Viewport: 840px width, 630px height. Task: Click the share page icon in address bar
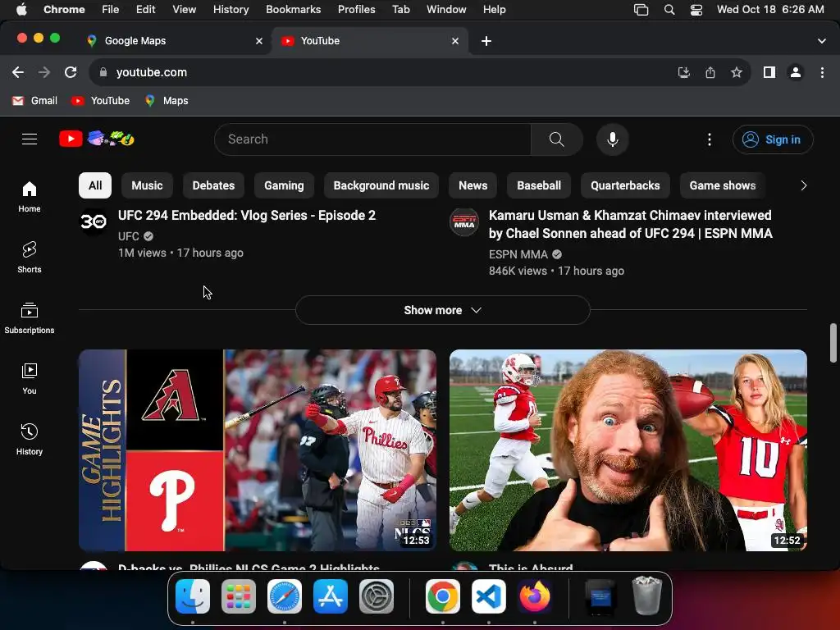[x=710, y=72]
